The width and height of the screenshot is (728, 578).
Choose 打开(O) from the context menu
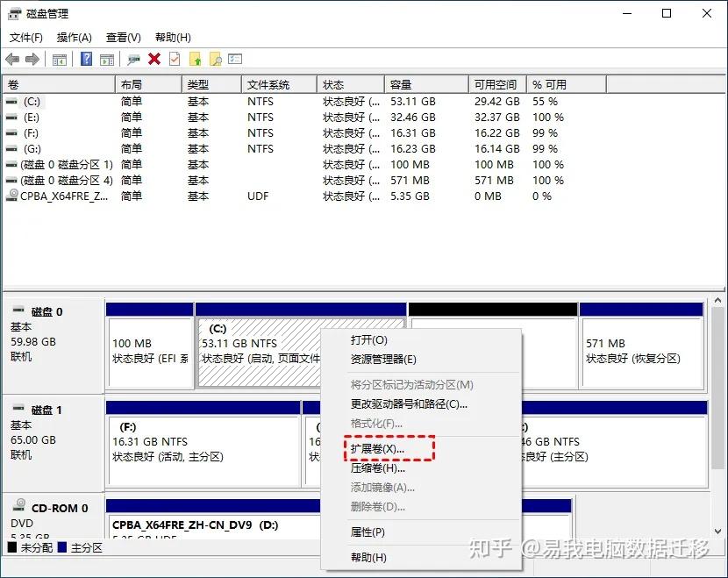421,339
